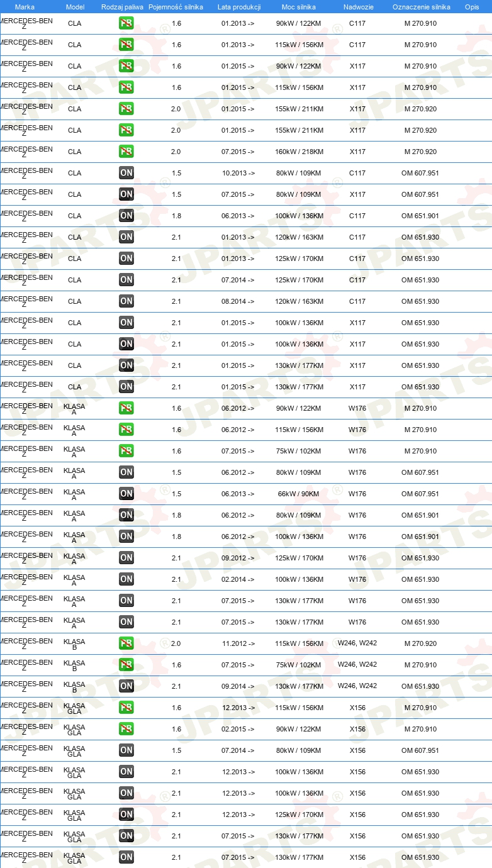The width and height of the screenshot is (492, 868).
Task: Click diesel ON icon of KLASA GLA 07.2014 row
Action: click(x=126, y=751)
